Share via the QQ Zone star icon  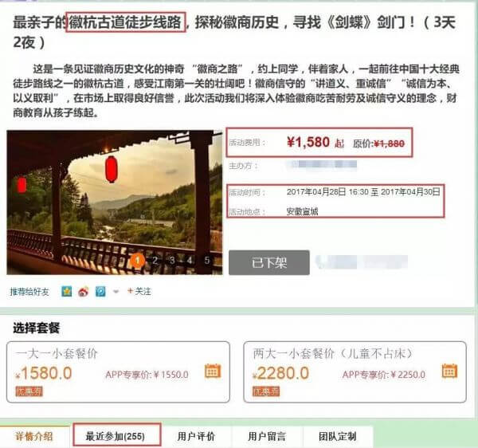pyautogui.click(x=66, y=292)
